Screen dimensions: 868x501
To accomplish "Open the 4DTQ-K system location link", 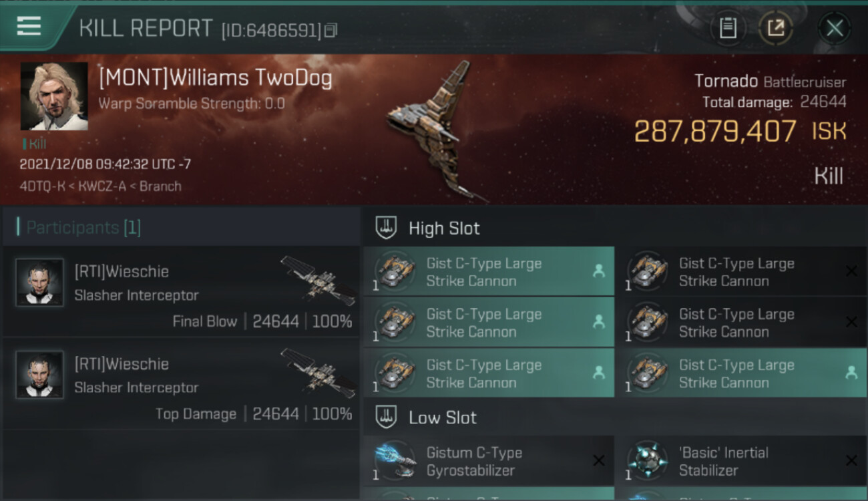I will pyautogui.click(x=42, y=186).
